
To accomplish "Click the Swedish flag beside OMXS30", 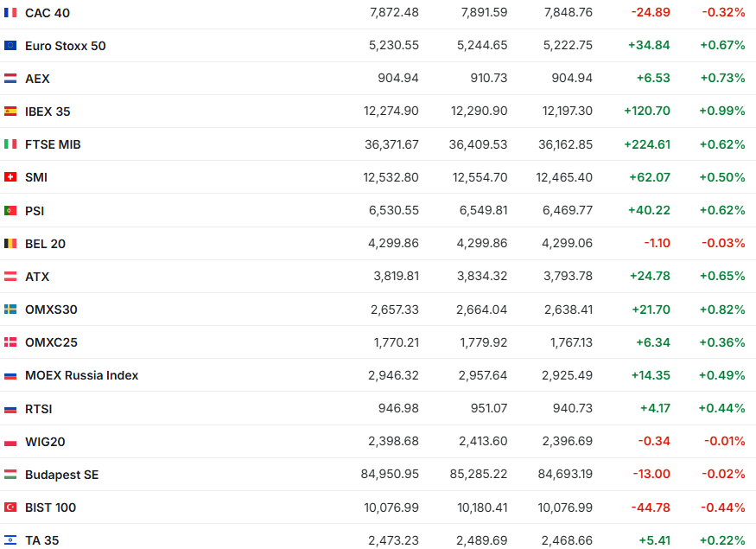I will point(10,310).
